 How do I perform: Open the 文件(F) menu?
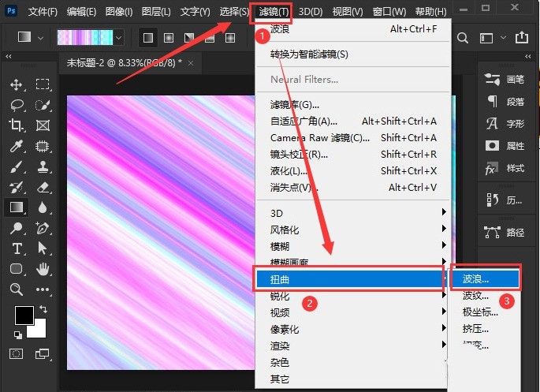(43, 12)
